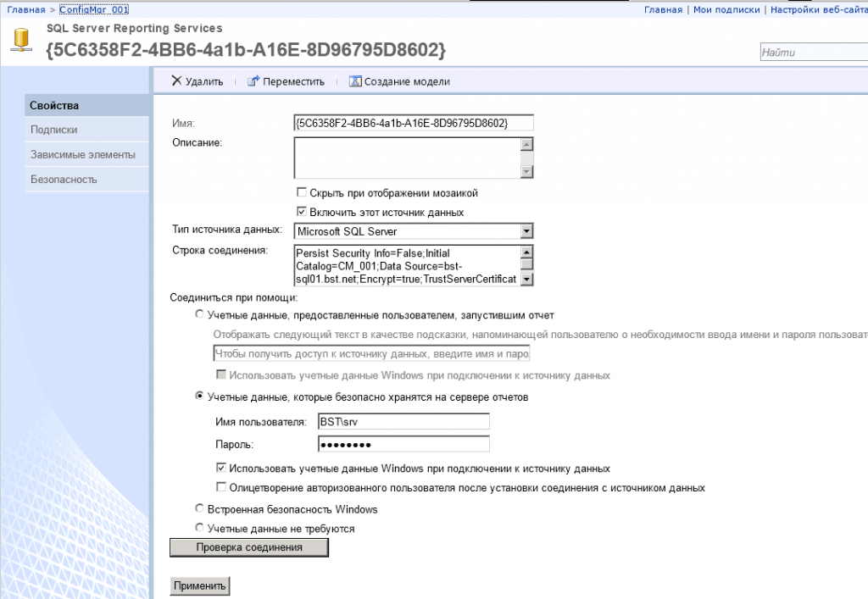
Task: Click inside the Найти search field
Action: 814,51
